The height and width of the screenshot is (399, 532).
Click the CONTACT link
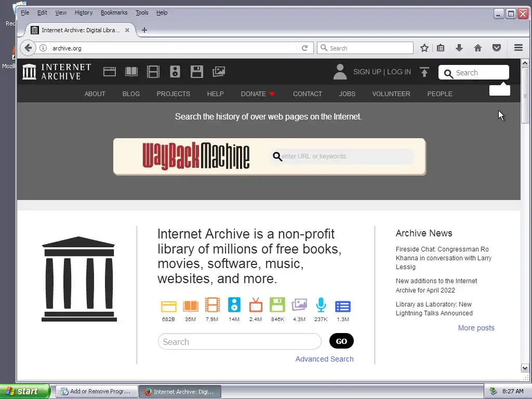(308, 94)
